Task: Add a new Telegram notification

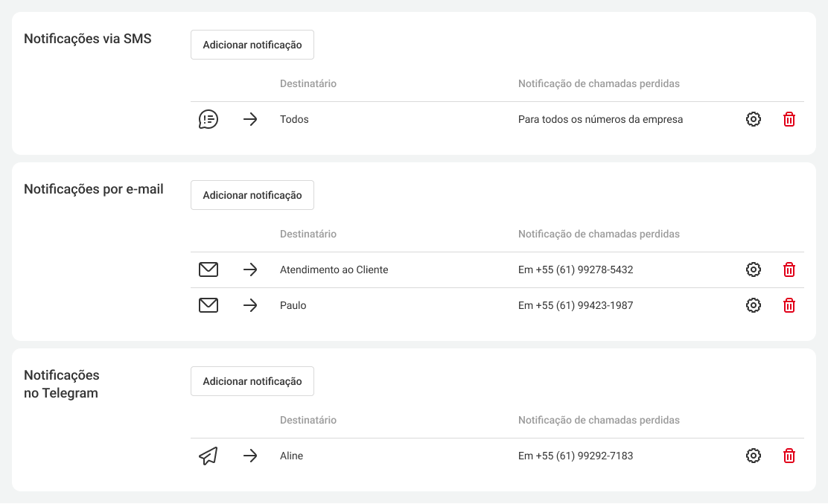Action: point(252,381)
